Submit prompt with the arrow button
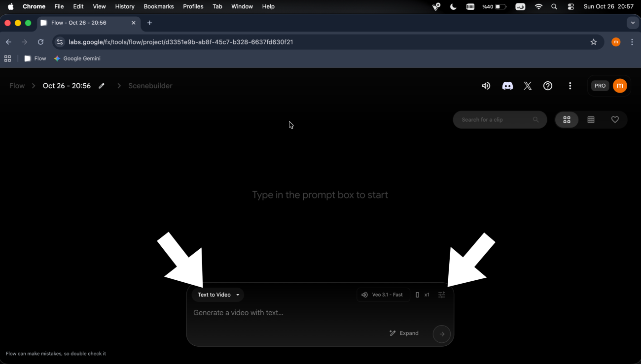641x364 pixels. point(442,334)
